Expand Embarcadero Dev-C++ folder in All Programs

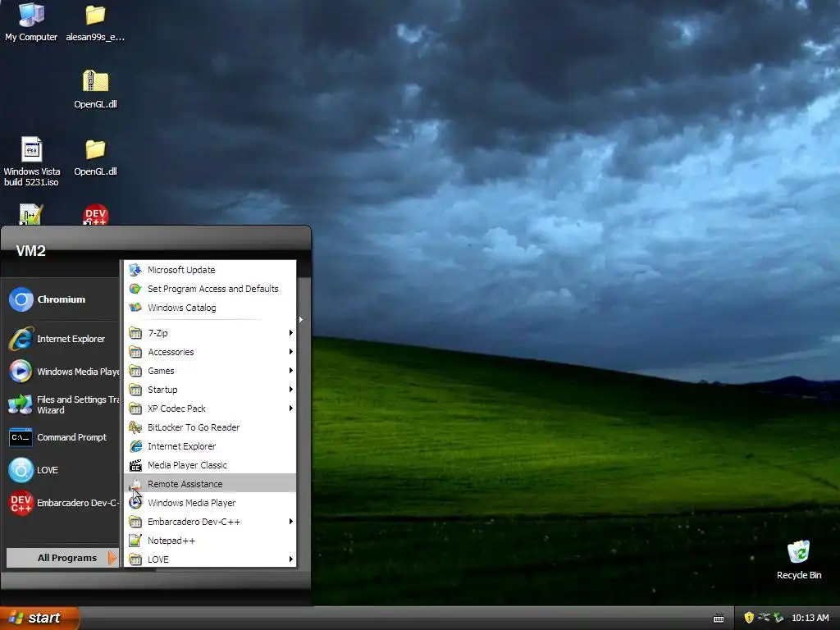[x=209, y=521]
